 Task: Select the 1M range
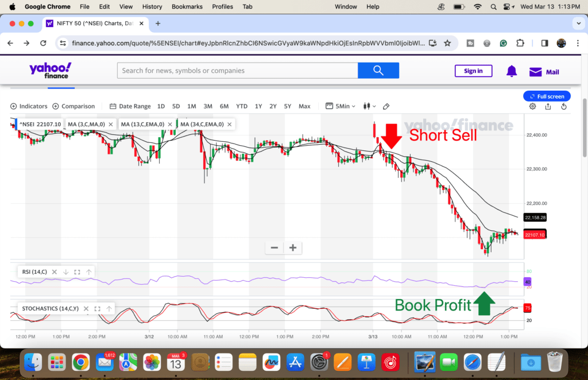[x=192, y=106]
